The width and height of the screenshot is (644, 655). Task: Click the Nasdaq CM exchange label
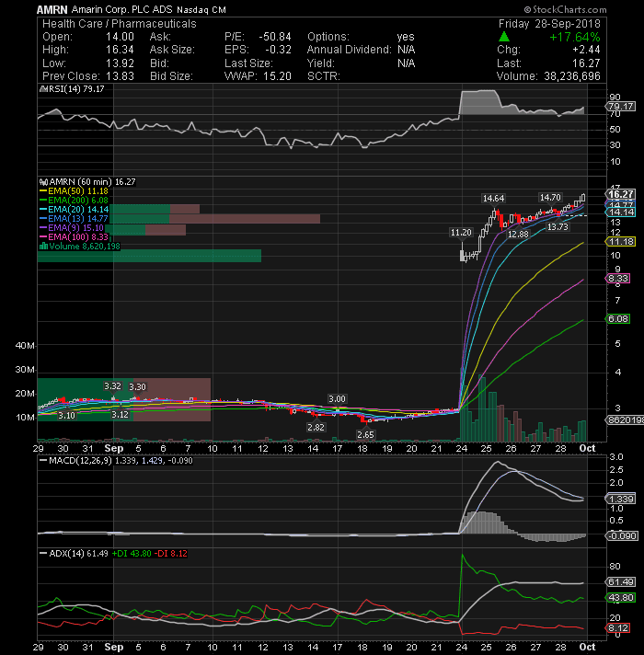click(201, 10)
